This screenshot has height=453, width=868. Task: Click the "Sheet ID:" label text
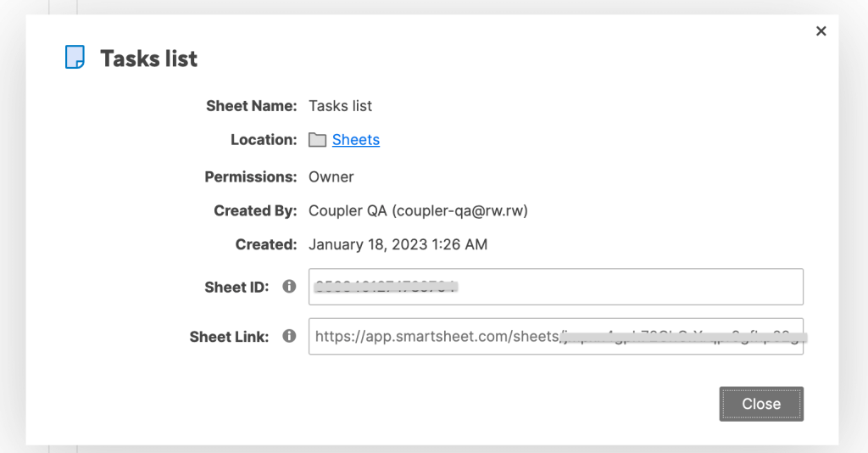pos(236,287)
